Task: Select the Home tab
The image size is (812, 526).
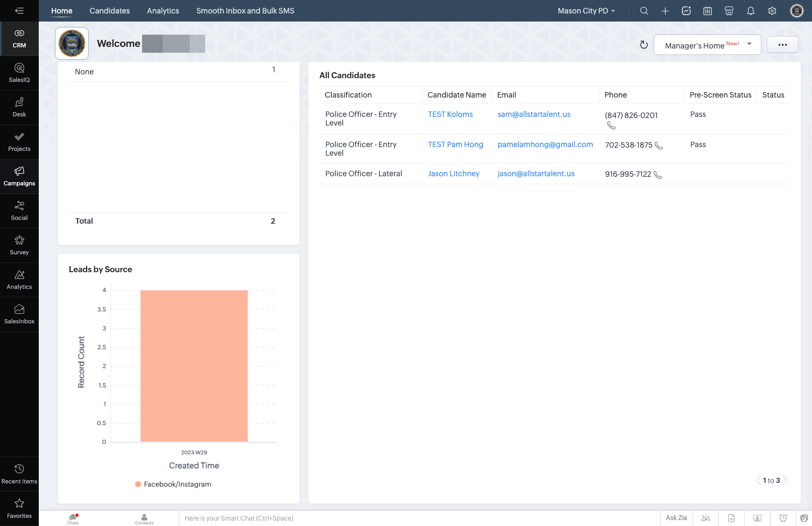Action: [x=62, y=11]
